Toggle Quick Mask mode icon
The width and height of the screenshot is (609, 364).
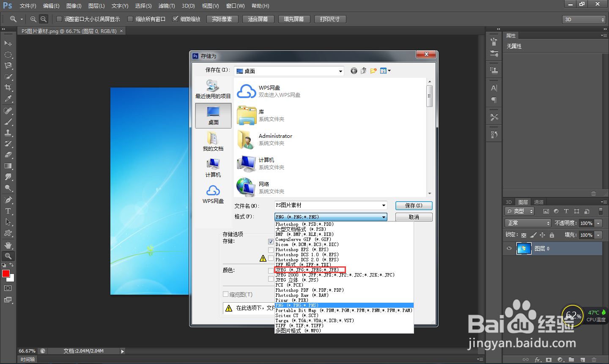tap(8, 288)
